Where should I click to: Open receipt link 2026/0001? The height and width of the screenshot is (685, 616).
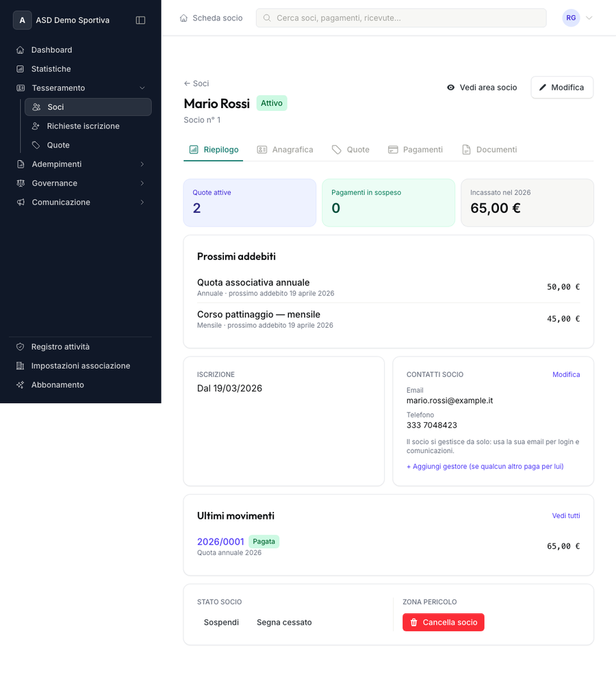pyautogui.click(x=220, y=541)
